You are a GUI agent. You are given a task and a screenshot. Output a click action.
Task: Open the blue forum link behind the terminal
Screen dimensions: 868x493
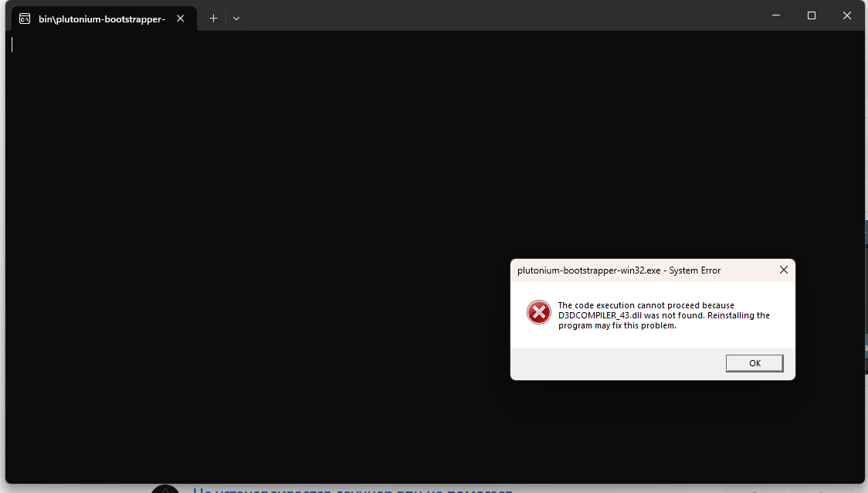353,489
